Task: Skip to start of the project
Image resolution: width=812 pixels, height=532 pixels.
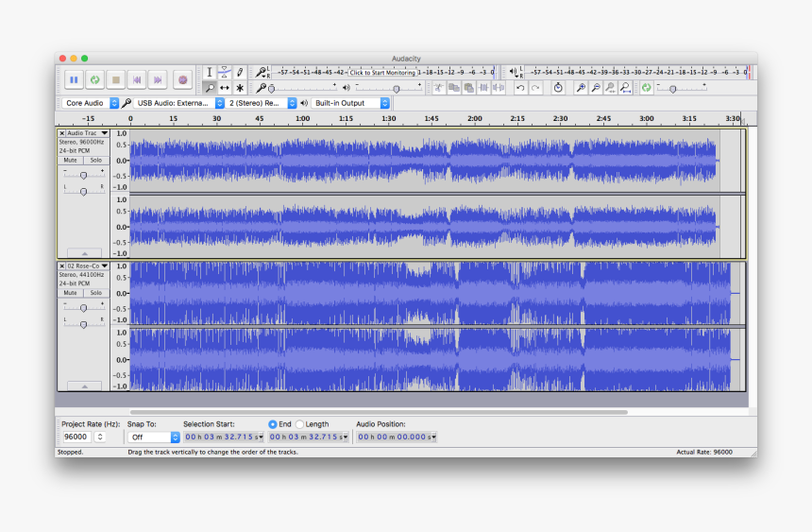Action: [137, 80]
